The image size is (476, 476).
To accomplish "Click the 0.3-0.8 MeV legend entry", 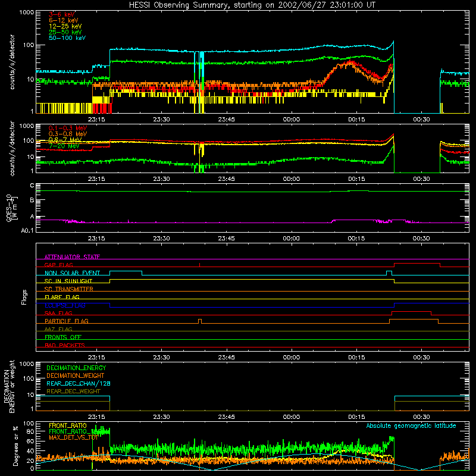I will 68,134.
